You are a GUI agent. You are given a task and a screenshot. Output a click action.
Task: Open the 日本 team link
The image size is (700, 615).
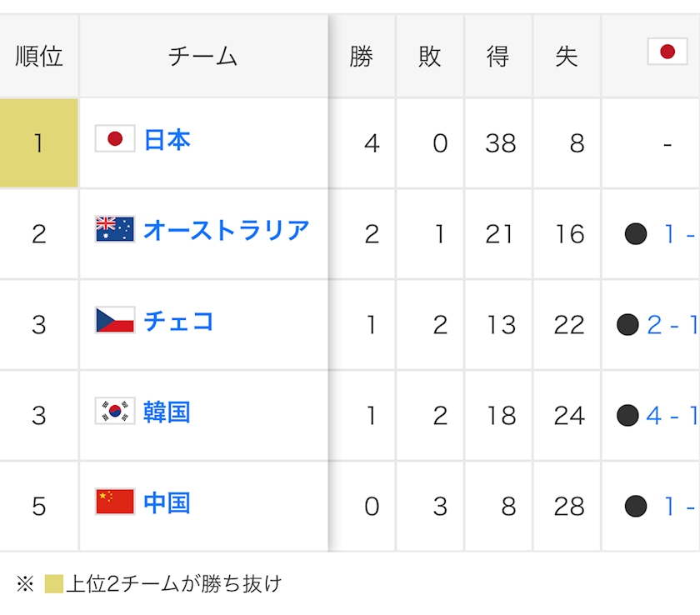click(167, 139)
